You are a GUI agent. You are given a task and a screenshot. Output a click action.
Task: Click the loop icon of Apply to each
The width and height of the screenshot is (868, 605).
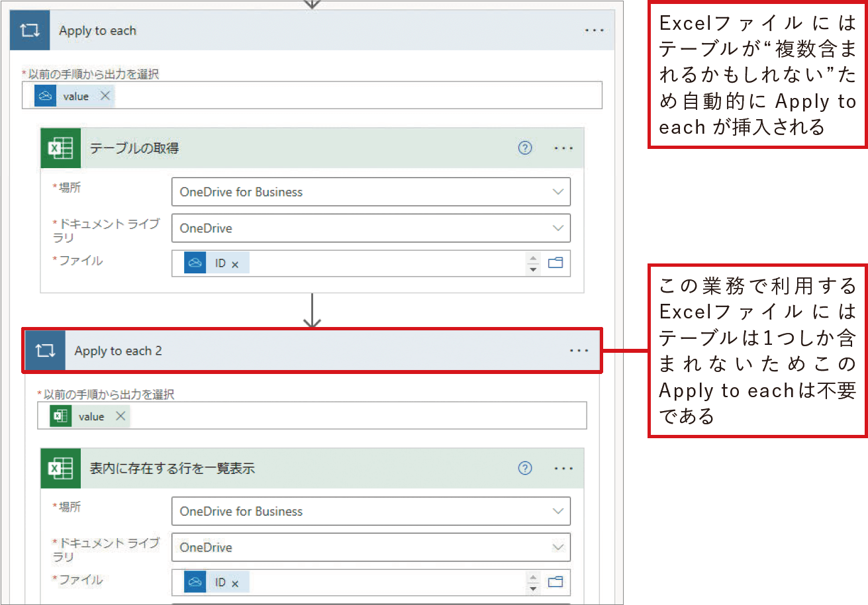coord(30,30)
